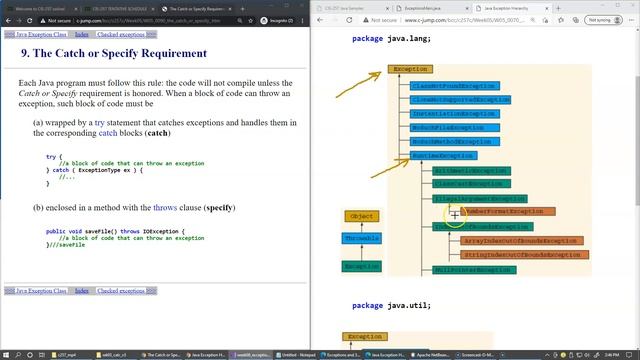Click the Throwable box in the small hierarchy

(362, 238)
